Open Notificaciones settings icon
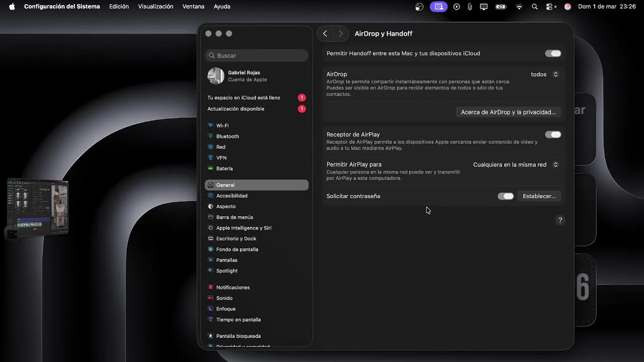This screenshot has width=644, height=362. pyautogui.click(x=210, y=288)
